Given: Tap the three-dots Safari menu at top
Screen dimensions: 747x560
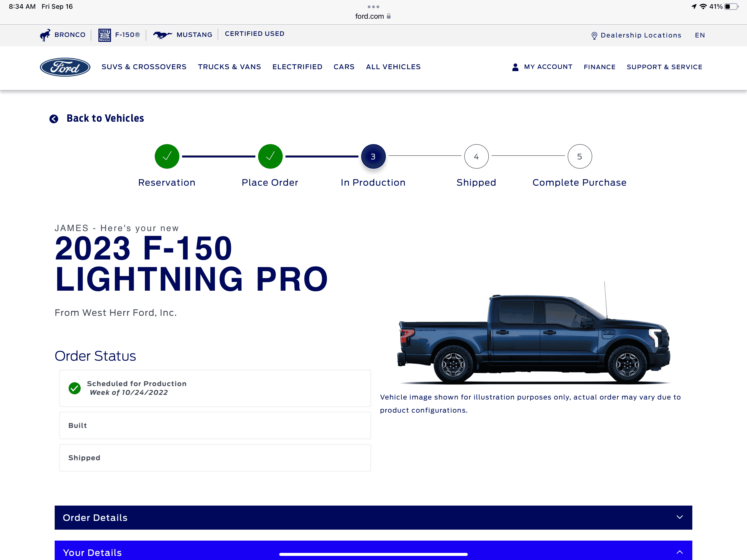Looking at the screenshot, I should click(373, 6).
